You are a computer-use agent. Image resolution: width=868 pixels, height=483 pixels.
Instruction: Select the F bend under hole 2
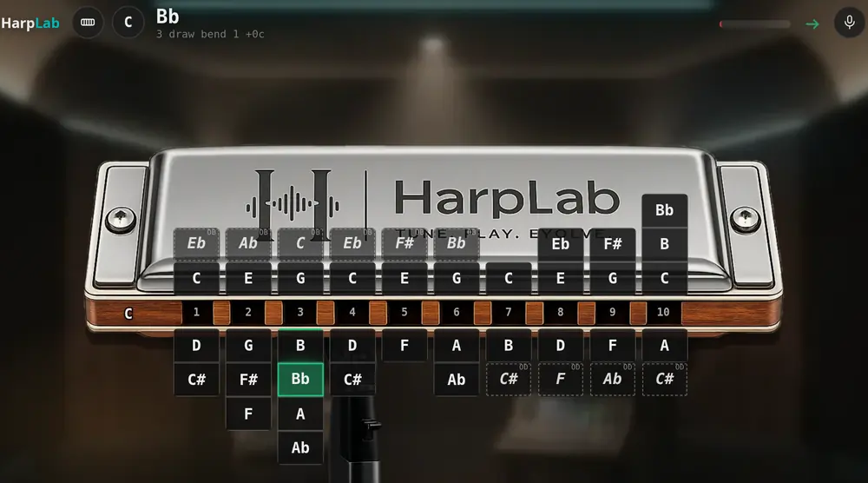point(248,414)
